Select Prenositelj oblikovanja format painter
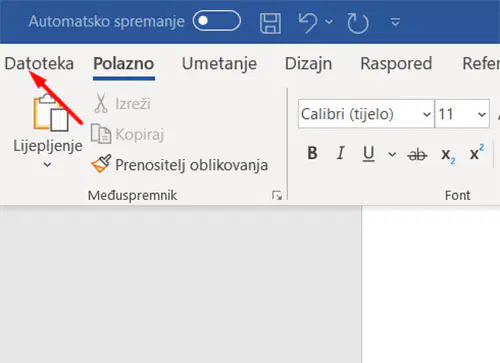The height and width of the screenshot is (363, 500). pyautogui.click(x=180, y=165)
